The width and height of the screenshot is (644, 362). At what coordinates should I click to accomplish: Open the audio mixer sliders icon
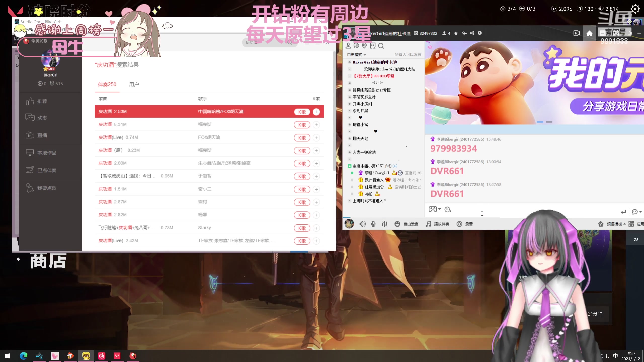(x=384, y=224)
